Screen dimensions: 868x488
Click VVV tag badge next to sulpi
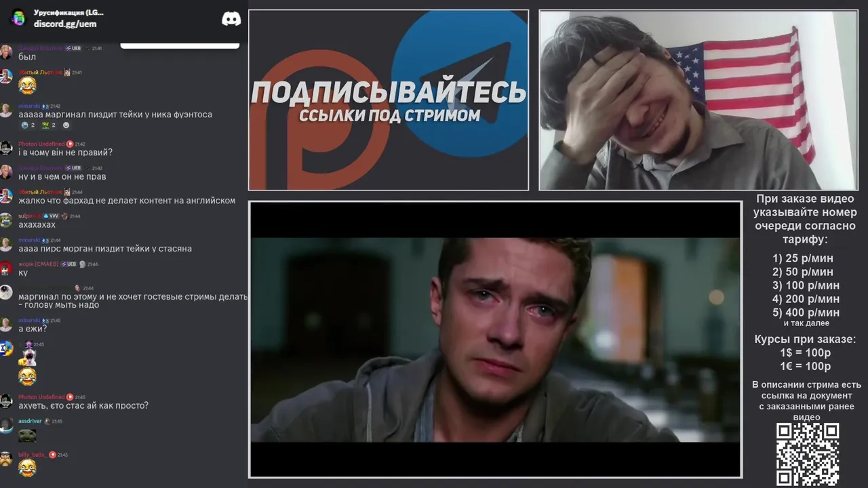(x=52, y=216)
